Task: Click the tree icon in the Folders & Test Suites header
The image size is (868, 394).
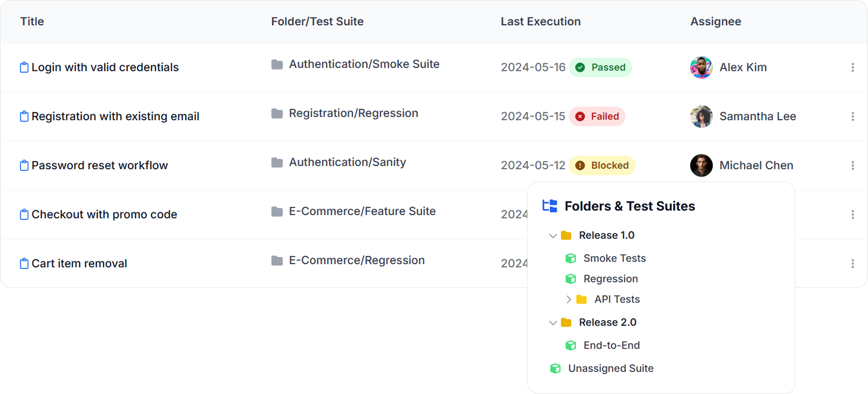Action: point(550,206)
